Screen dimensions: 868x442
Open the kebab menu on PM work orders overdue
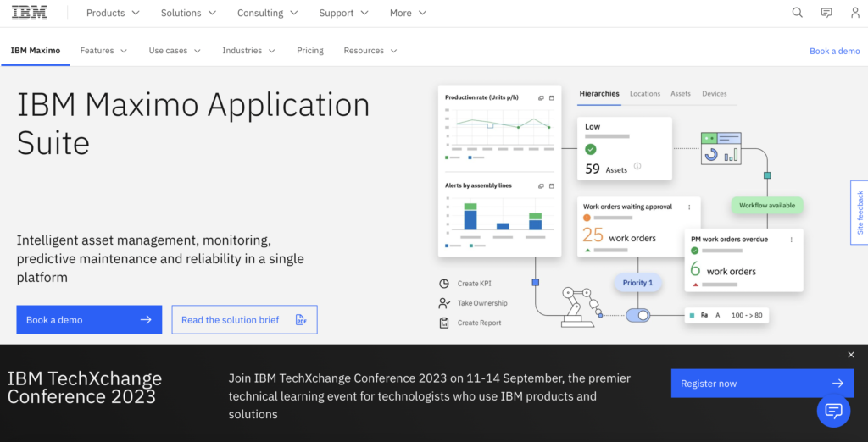pos(791,240)
